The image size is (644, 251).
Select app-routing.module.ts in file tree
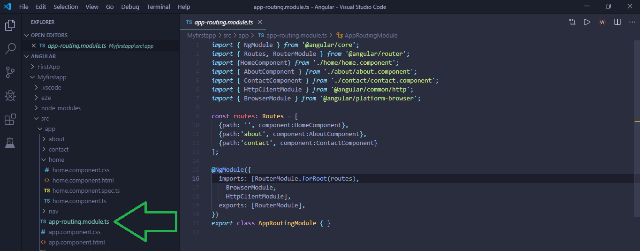pyautogui.click(x=79, y=222)
